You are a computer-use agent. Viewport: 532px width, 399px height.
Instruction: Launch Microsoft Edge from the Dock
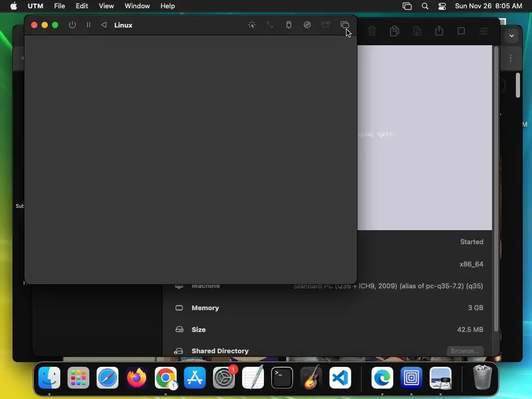click(382, 378)
